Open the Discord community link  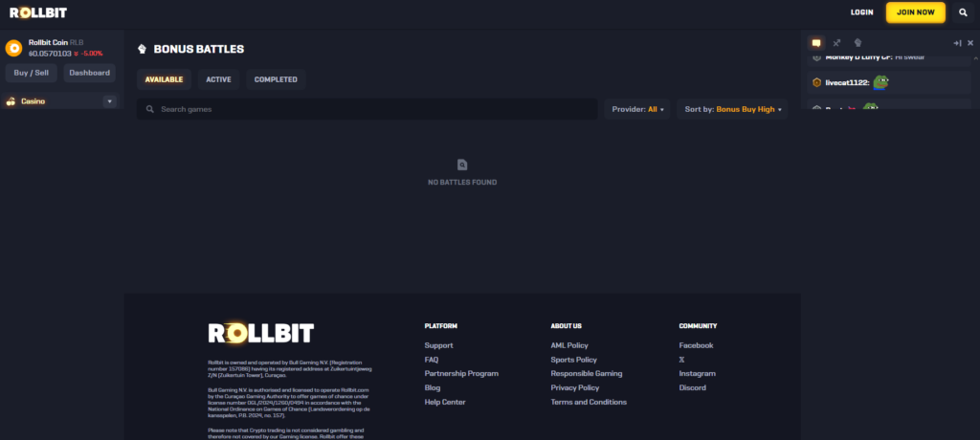click(693, 388)
